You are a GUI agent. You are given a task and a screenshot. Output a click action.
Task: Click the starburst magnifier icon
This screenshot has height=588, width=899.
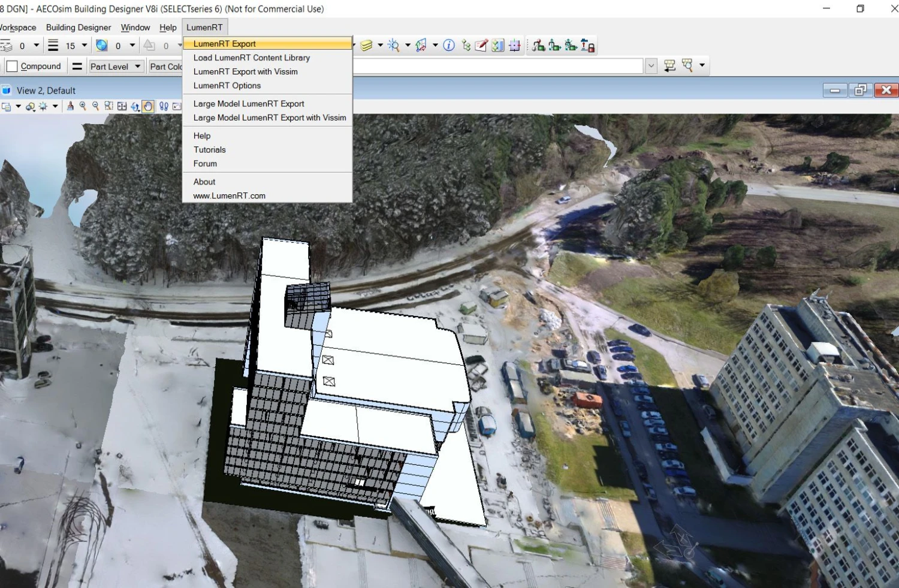[x=394, y=46]
